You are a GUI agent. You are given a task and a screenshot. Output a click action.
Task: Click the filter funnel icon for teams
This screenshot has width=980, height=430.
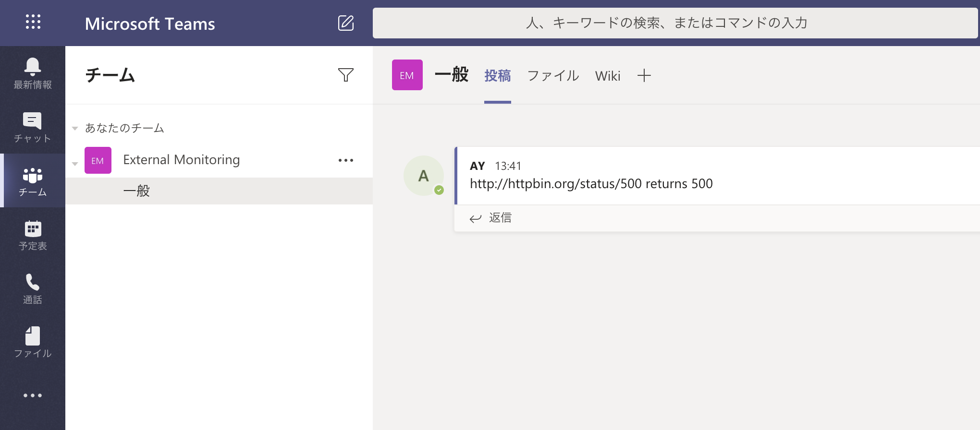point(346,74)
